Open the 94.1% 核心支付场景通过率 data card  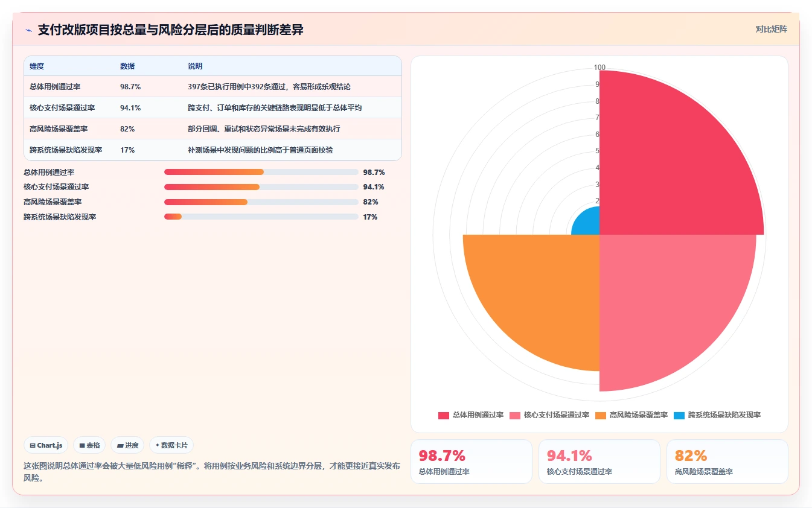pos(599,462)
